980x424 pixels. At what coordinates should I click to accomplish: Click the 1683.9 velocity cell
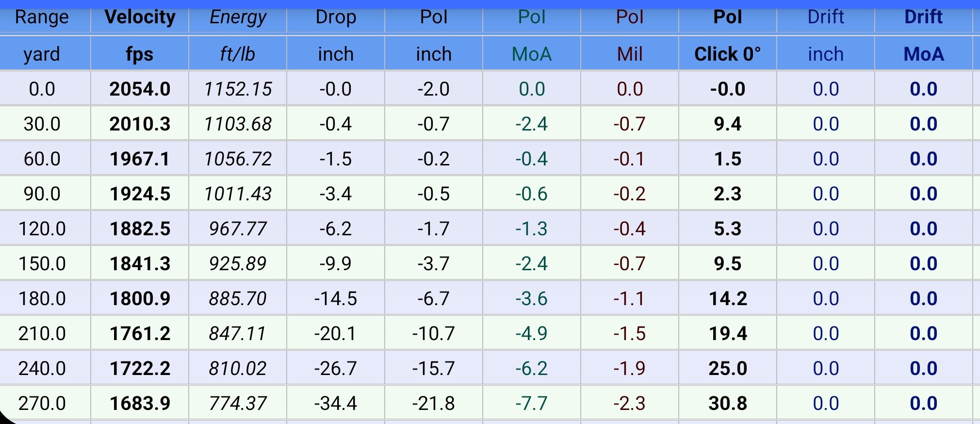[x=140, y=403]
